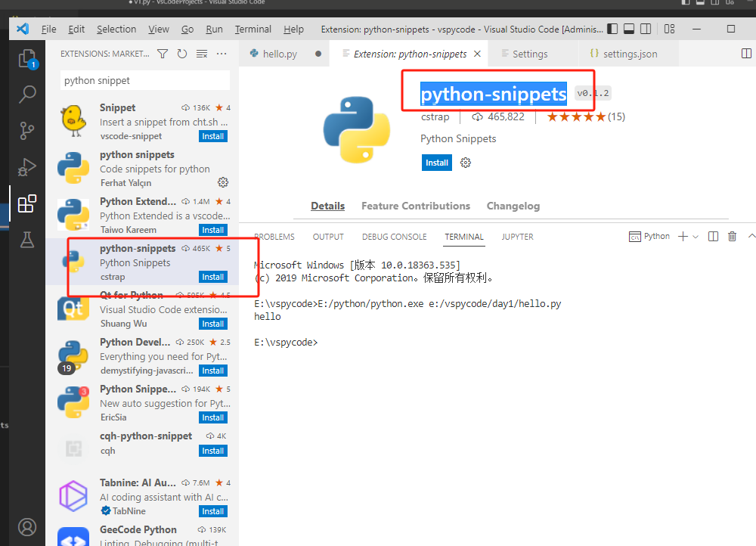Select the Changelog tab

513,206
